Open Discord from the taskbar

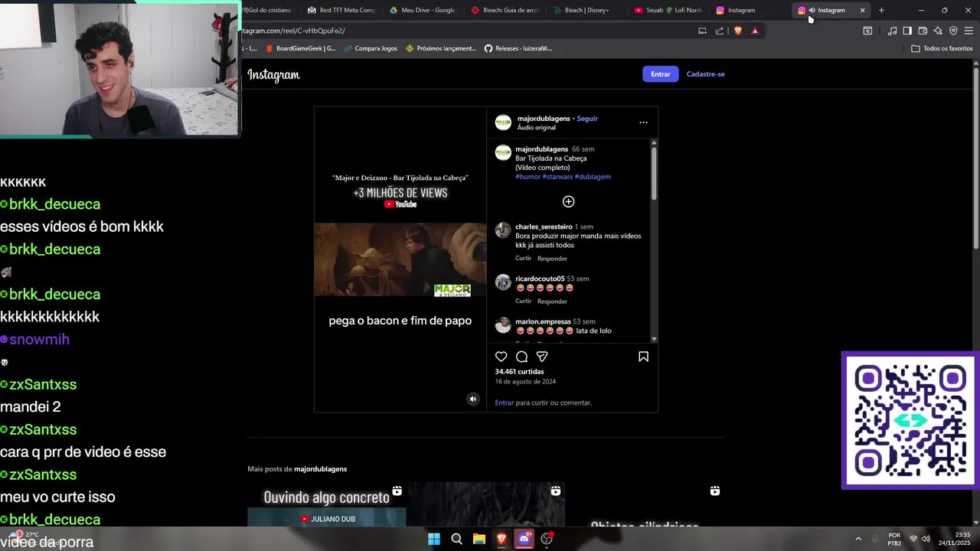point(524,539)
